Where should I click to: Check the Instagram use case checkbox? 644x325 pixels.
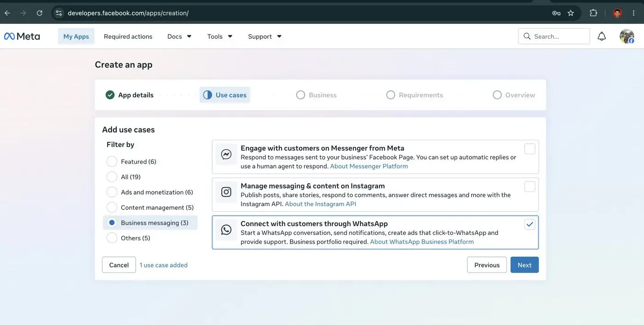(x=530, y=186)
